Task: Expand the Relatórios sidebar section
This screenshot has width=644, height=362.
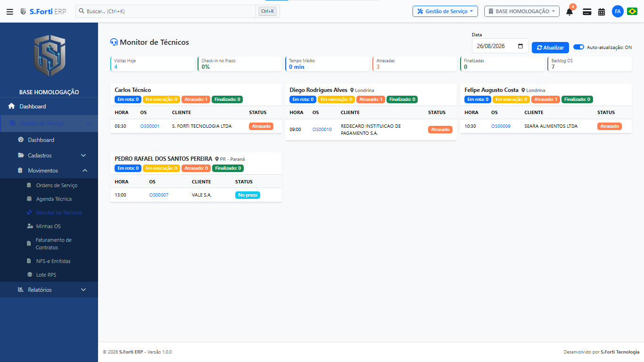Action: pos(49,289)
